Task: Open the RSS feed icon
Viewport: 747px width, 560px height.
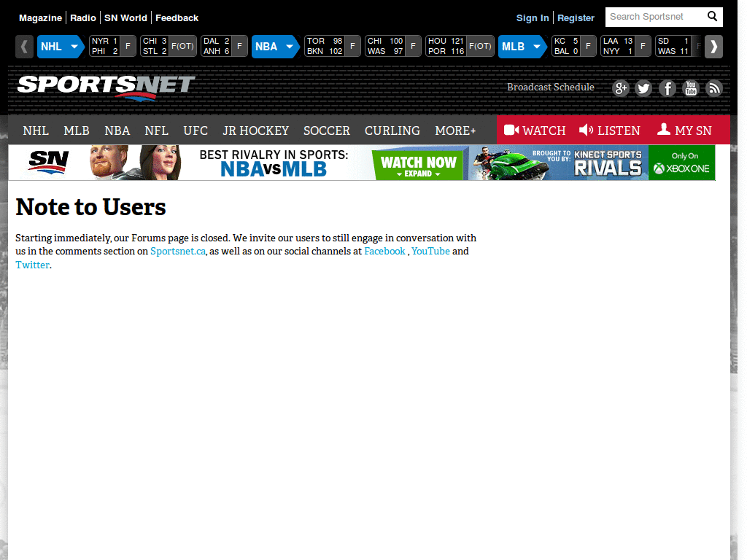Action: [x=714, y=88]
